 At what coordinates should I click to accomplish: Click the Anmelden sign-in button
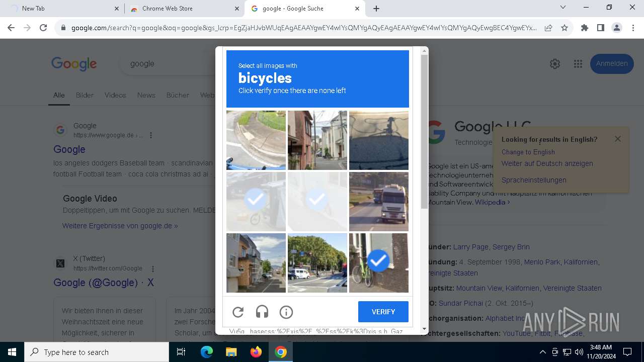612,64
